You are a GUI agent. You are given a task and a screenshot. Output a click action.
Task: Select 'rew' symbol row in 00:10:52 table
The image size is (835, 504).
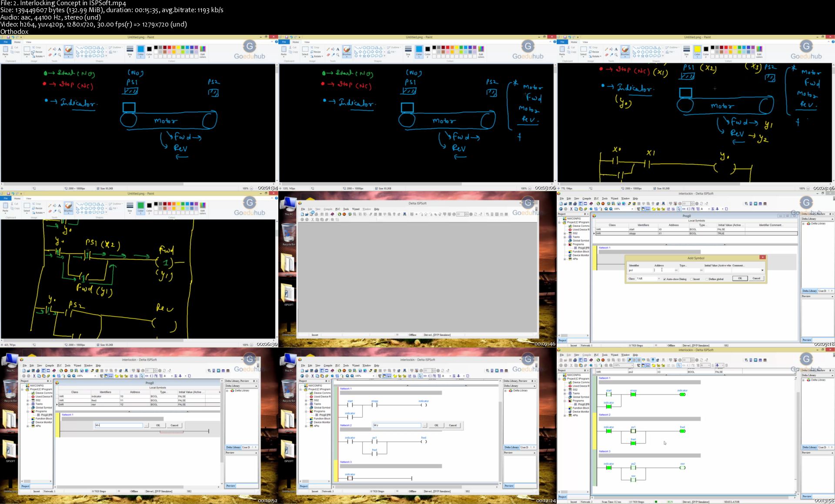[139, 405]
